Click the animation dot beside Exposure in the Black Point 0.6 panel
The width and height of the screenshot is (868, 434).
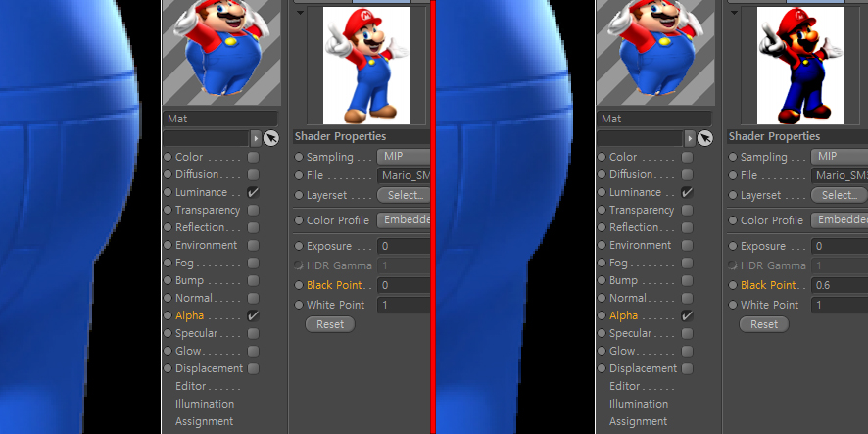(733, 245)
